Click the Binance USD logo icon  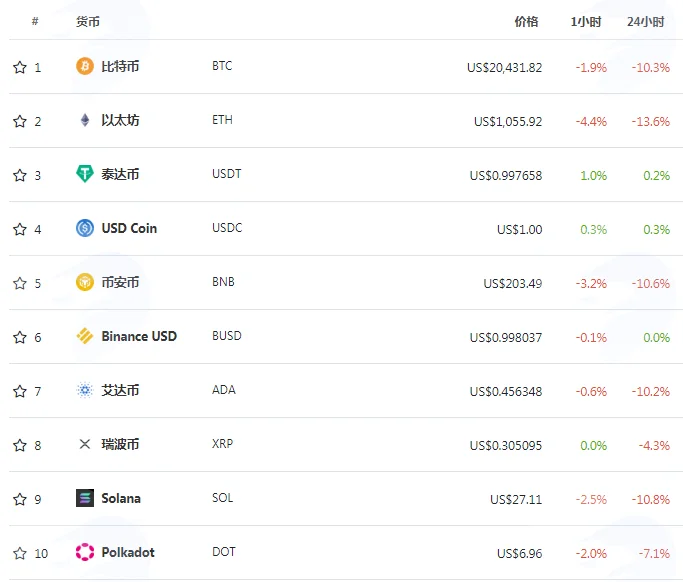point(85,336)
